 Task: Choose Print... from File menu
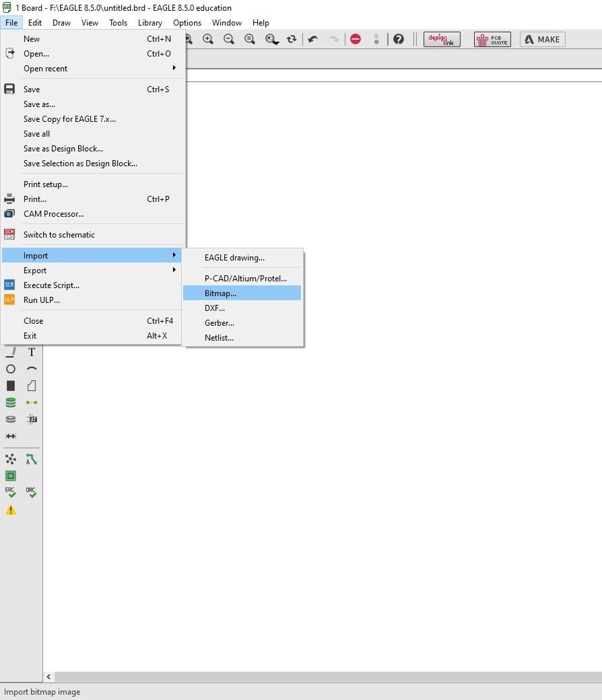pyautogui.click(x=92, y=199)
